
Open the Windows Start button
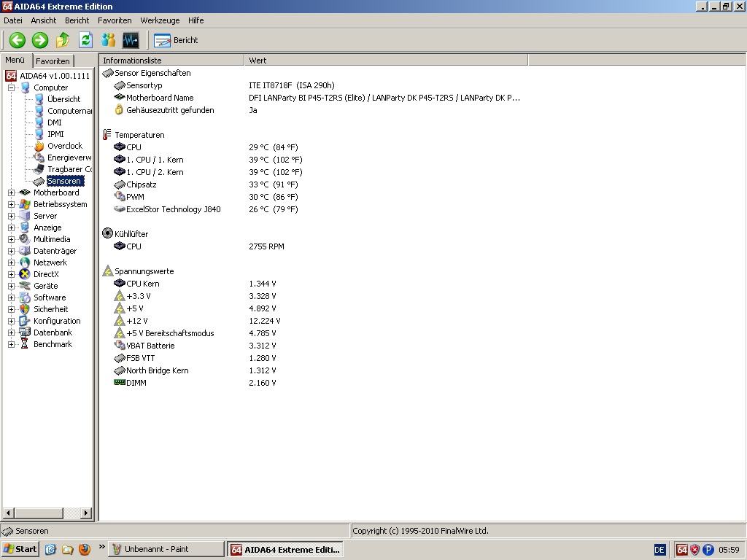(20, 549)
